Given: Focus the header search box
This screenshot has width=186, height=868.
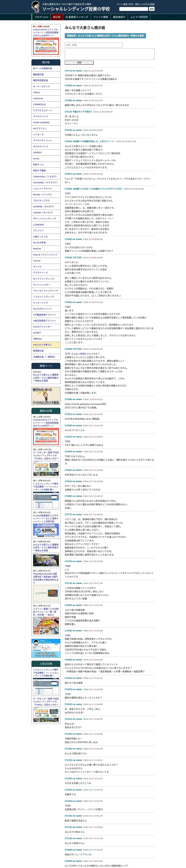Looking at the screenshot, I should point(134,9).
